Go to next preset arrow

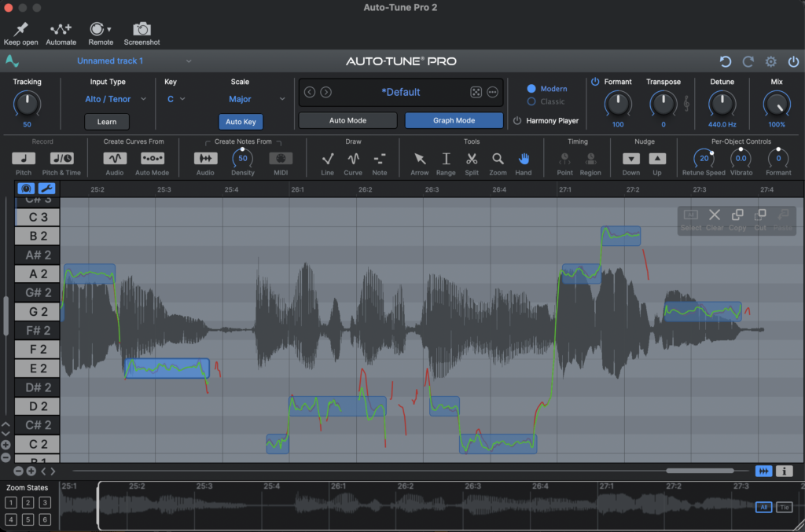pos(326,93)
